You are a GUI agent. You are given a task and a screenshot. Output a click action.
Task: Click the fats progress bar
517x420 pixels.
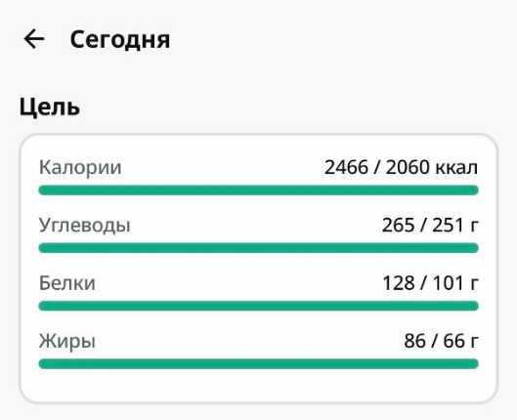[258, 364]
